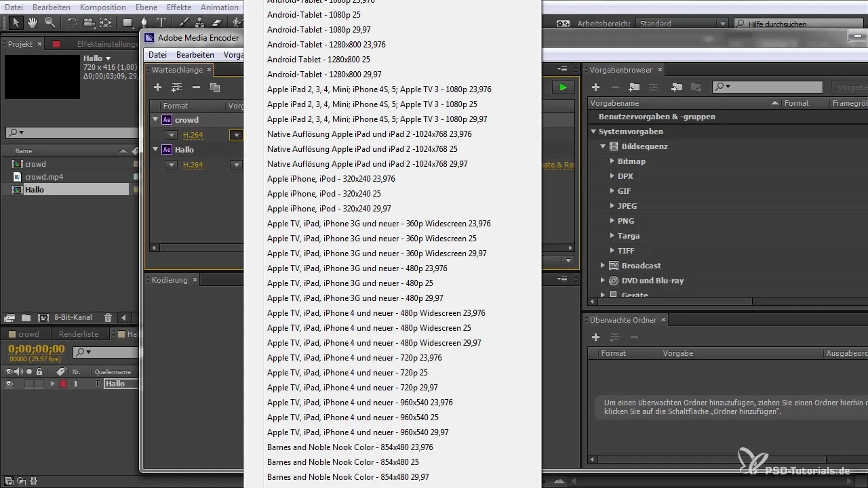Choose the Zoom magnifier tool in After Effects
868x488 pixels.
50,23
